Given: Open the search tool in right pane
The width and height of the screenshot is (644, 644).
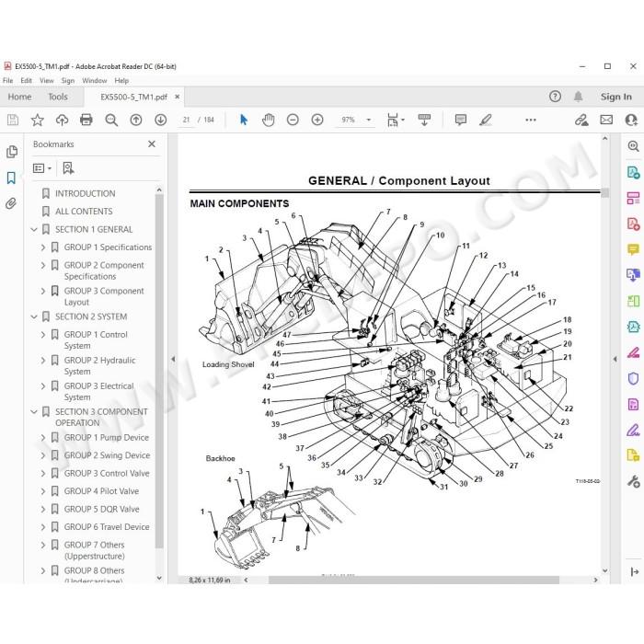Looking at the screenshot, I should pos(633,145).
